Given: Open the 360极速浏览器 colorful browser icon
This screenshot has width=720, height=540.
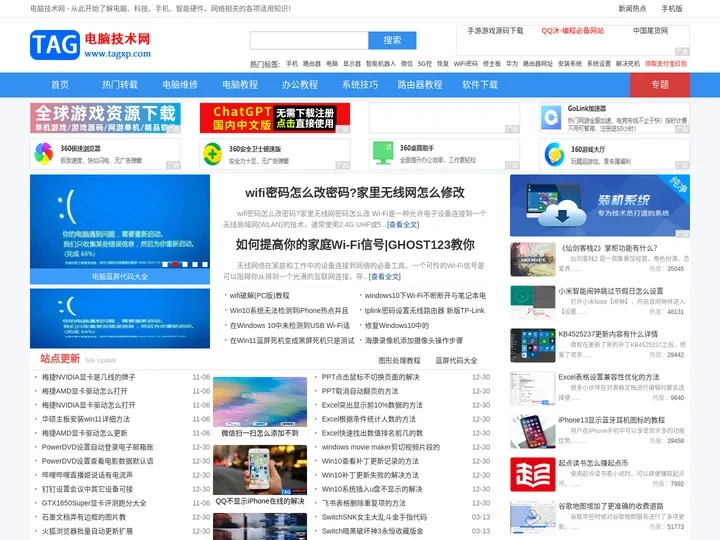Looking at the screenshot, I should 44,154.
